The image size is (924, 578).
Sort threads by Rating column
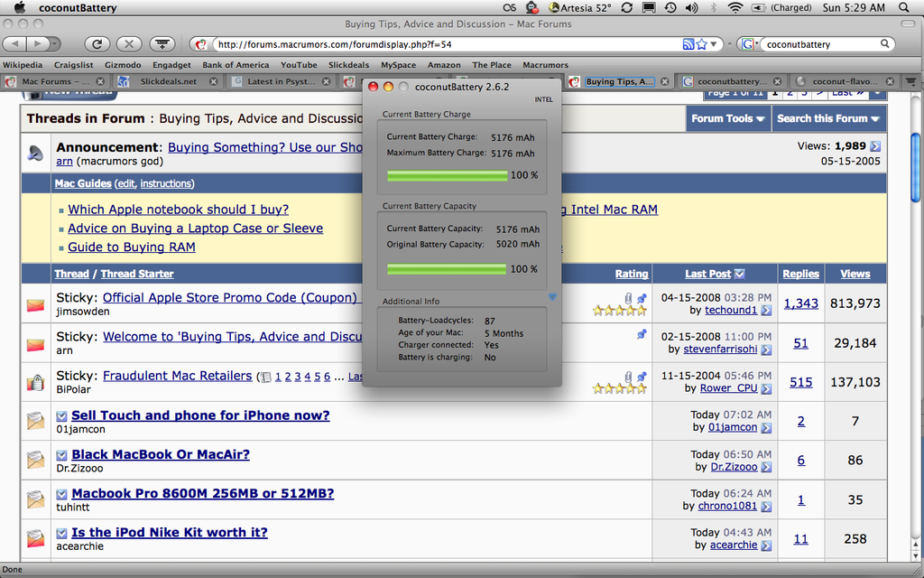click(x=631, y=274)
